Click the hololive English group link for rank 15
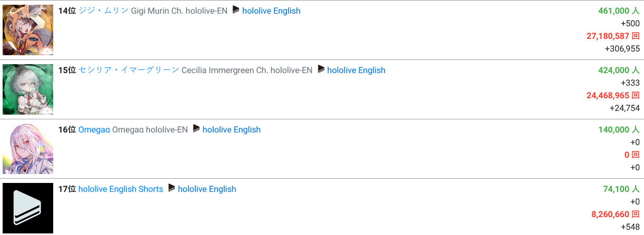Image resolution: width=644 pixels, height=235 pixels. (356, 70)
